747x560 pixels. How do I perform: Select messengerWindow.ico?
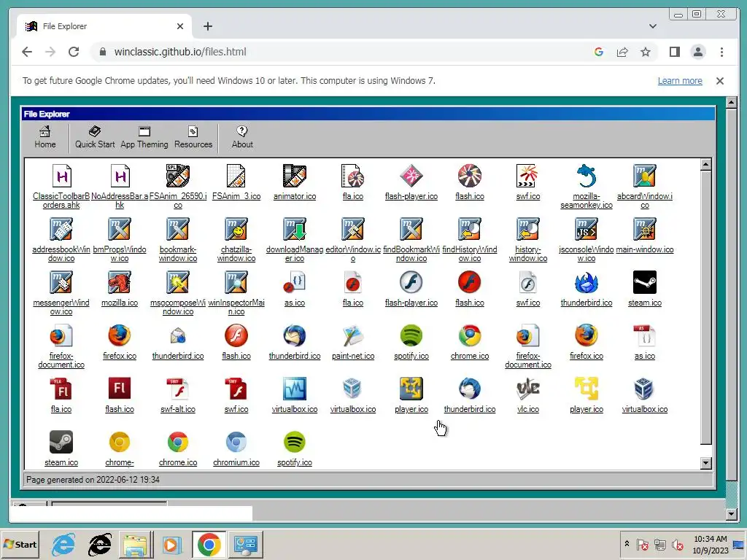point(61,293)
